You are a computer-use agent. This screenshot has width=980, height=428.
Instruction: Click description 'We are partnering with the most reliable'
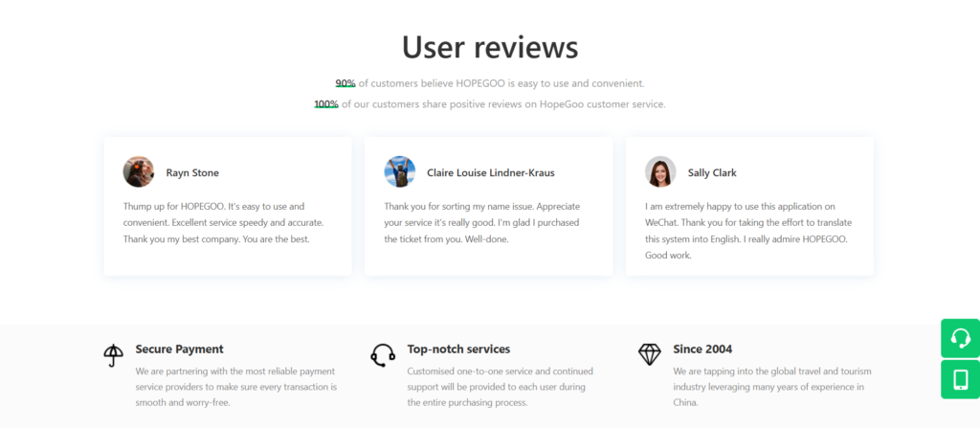coord(237,387)
